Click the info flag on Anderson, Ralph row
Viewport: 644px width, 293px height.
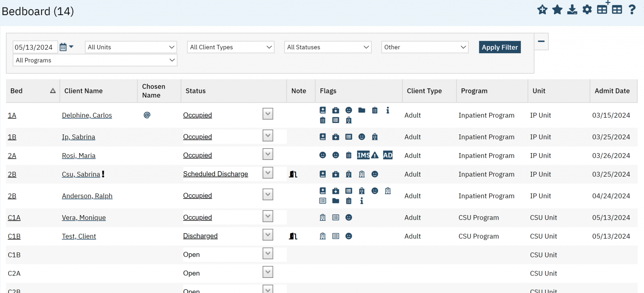pos(361,201)
